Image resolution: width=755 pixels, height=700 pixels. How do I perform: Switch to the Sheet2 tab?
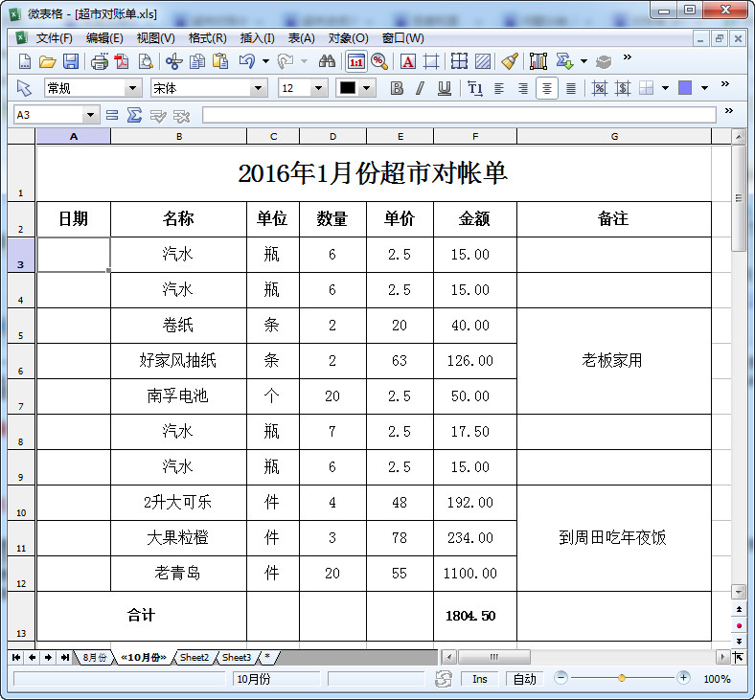194,657
